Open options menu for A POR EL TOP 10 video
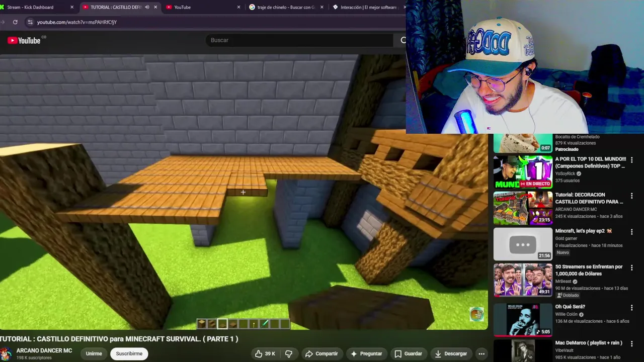This screenshot has width=644, height=362. (631, 160)
